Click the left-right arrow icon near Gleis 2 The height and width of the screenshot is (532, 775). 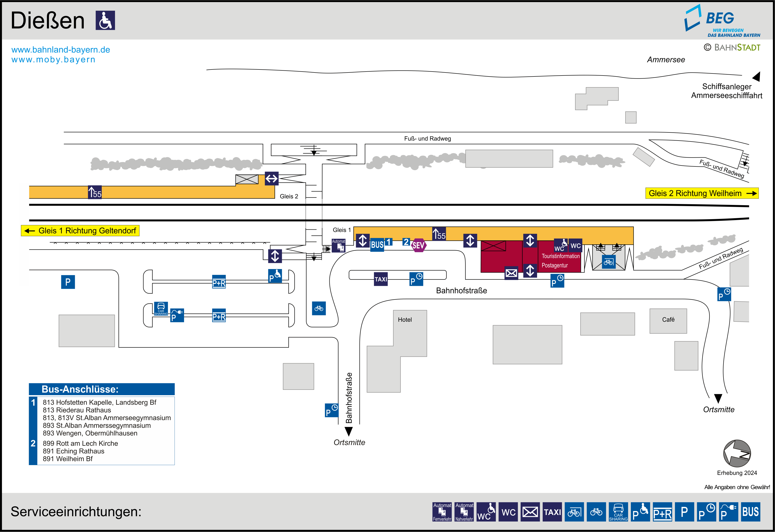[272, 179]
